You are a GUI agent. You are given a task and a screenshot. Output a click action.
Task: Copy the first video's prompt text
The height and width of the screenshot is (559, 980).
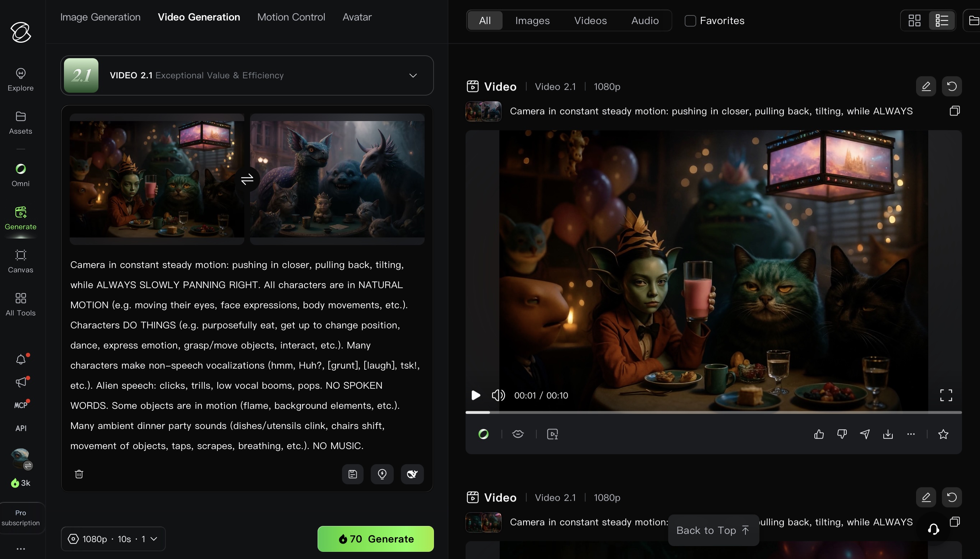coord(954,111)
